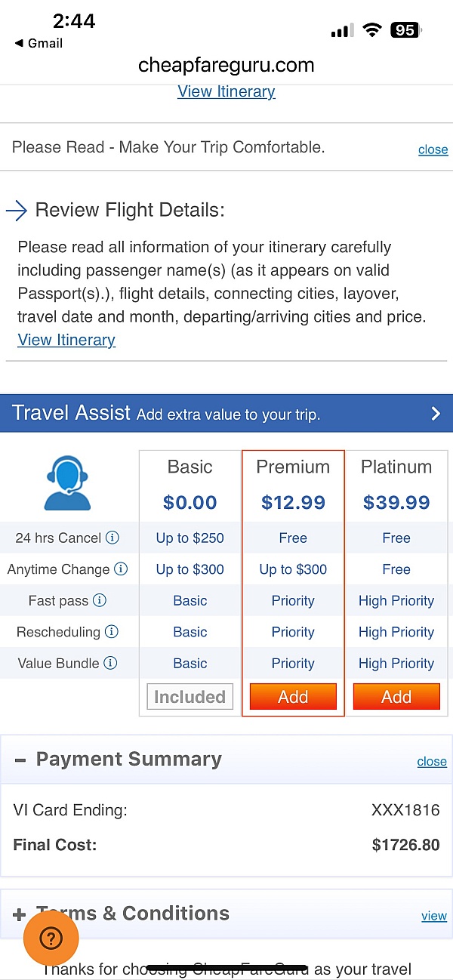Open View Itinerary under Review Flight Details
453x980 pixels.
(x=66, y=340)
